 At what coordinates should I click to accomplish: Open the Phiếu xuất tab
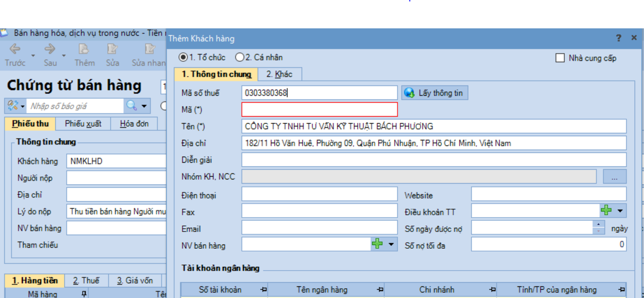(x=82, y=124)
